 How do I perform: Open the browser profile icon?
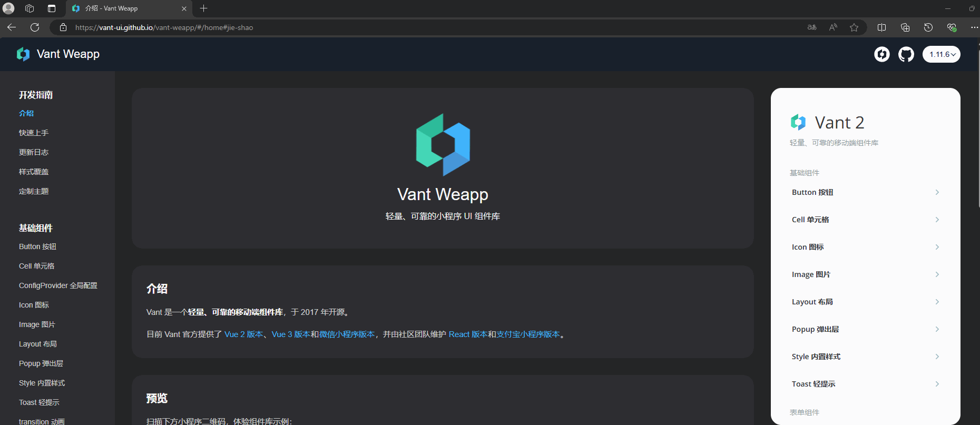click(8, 8)
